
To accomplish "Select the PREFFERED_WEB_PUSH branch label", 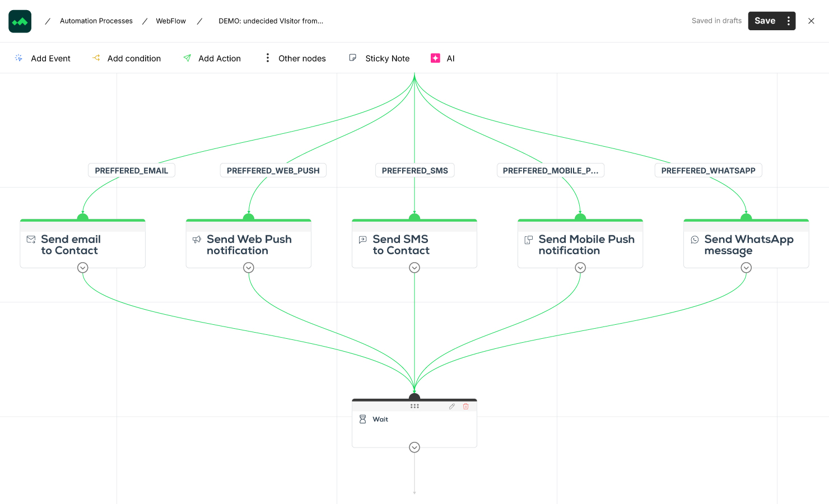I will pyautogui.click(x=273, y=170).
